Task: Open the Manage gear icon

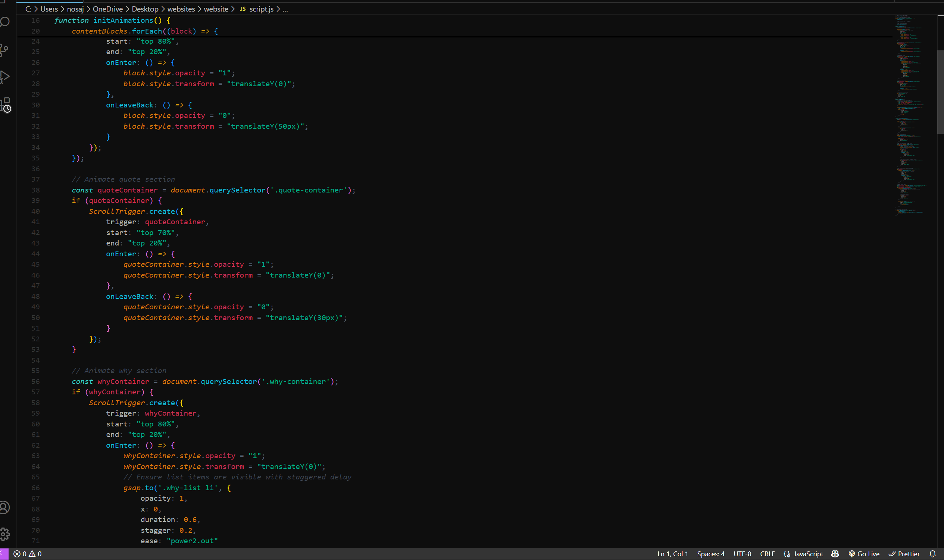Action: tap(4, 534)
